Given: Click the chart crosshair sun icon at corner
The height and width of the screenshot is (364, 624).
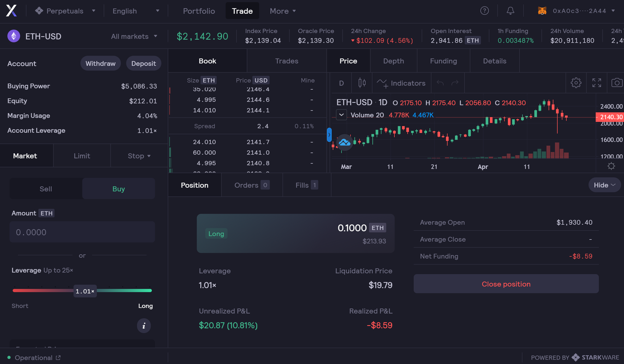Looking at the screenshot, I should (x=611, y=166).
